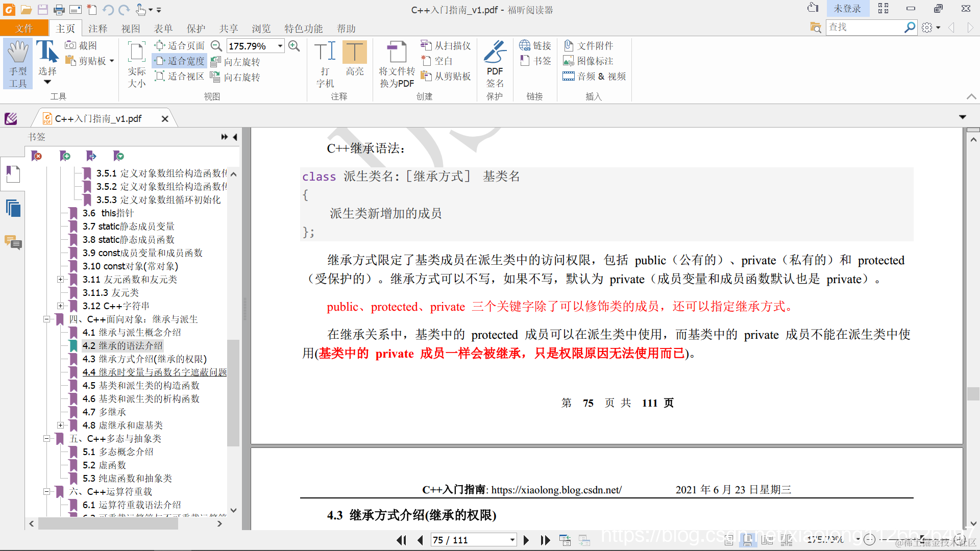Expand the 3.11 友元函数和友元类 bookmark

(60, 279)
